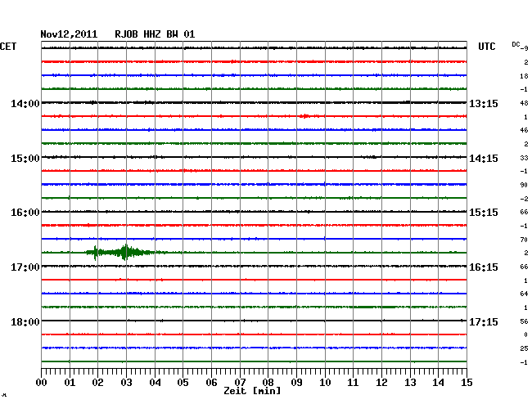532x404 pixels.
Task: Select the 17:15 UTC time label
Action: click(x=484, y=321)
